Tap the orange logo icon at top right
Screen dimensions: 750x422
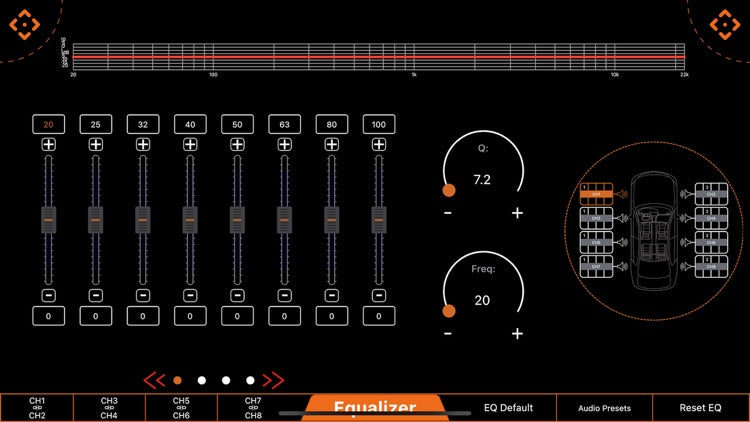coord(725,24)
